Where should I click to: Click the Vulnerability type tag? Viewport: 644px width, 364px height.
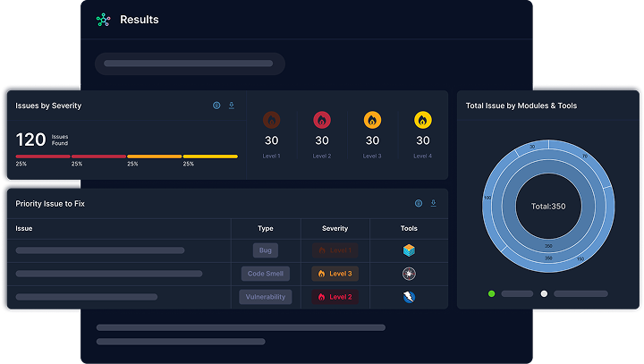point(266,297)
